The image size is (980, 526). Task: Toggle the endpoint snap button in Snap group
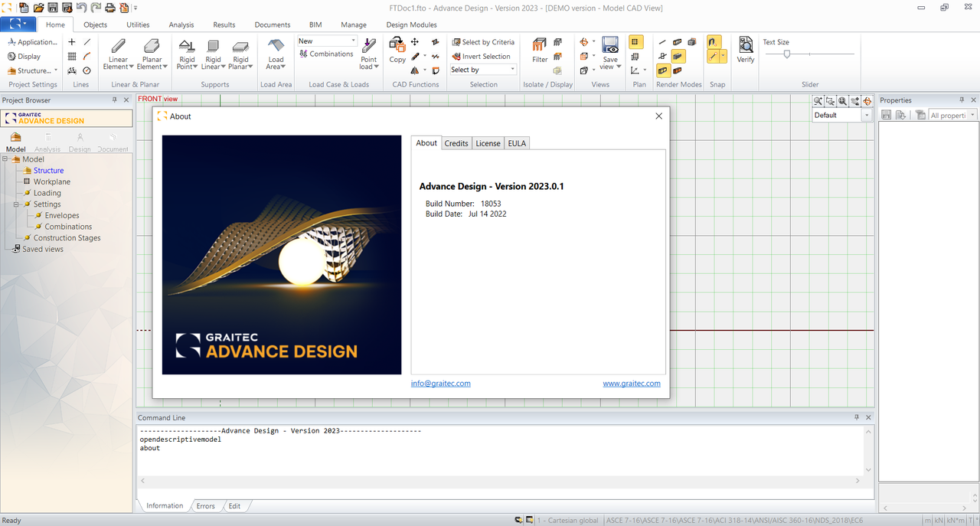pyautogui.click(x=713, y=57)
